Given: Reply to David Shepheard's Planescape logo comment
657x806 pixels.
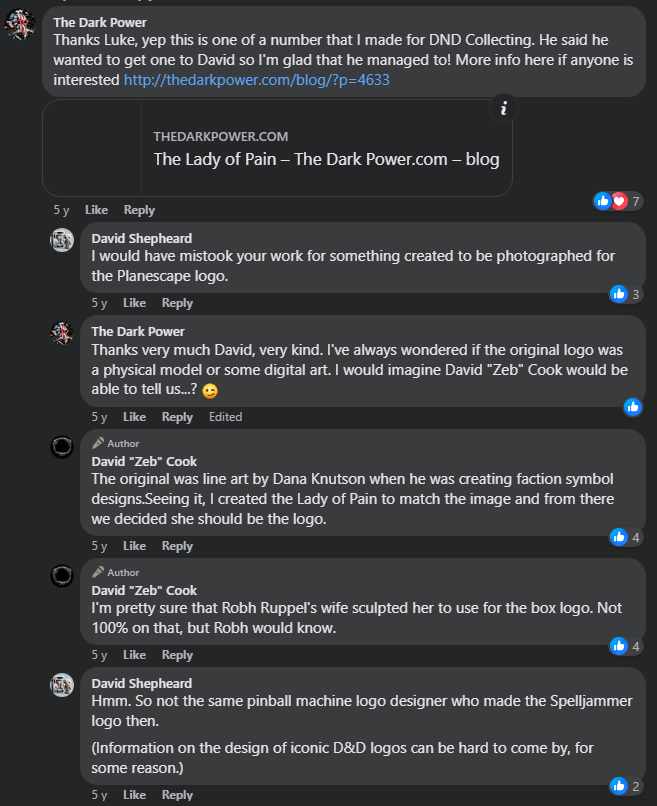Looking at the screenshot, I should [x=177, y=303].
